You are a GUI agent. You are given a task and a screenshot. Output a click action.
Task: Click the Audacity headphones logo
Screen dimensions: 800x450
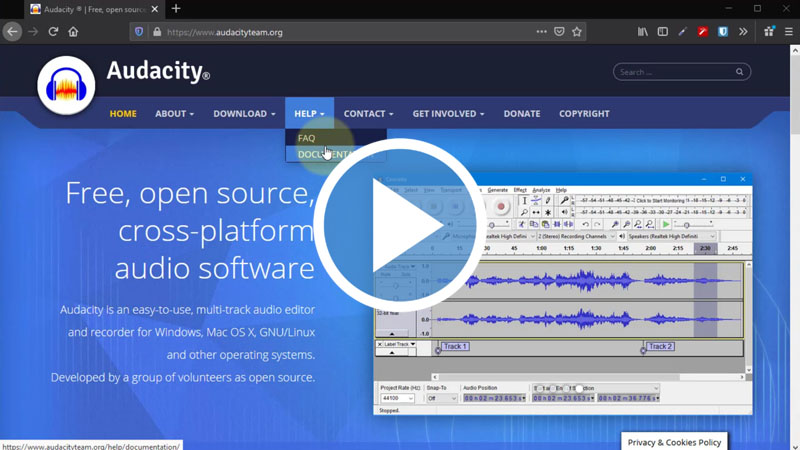[x=67, y=85]
